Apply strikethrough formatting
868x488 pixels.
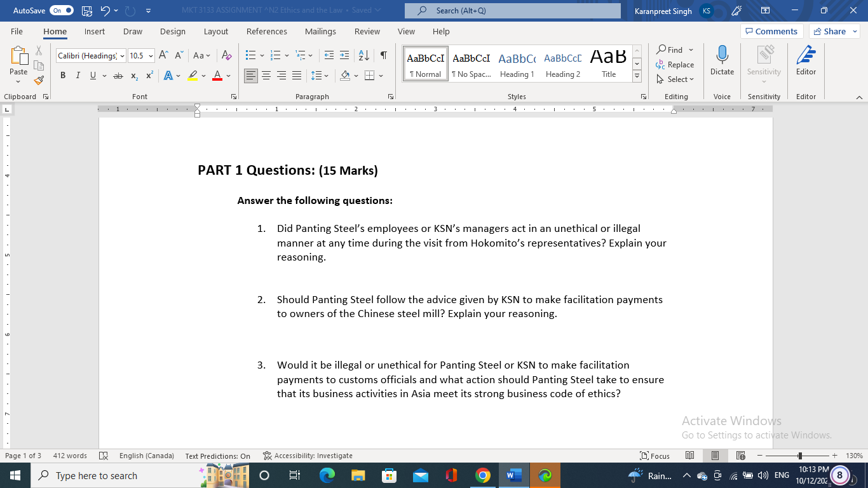[x=118, y=76]
